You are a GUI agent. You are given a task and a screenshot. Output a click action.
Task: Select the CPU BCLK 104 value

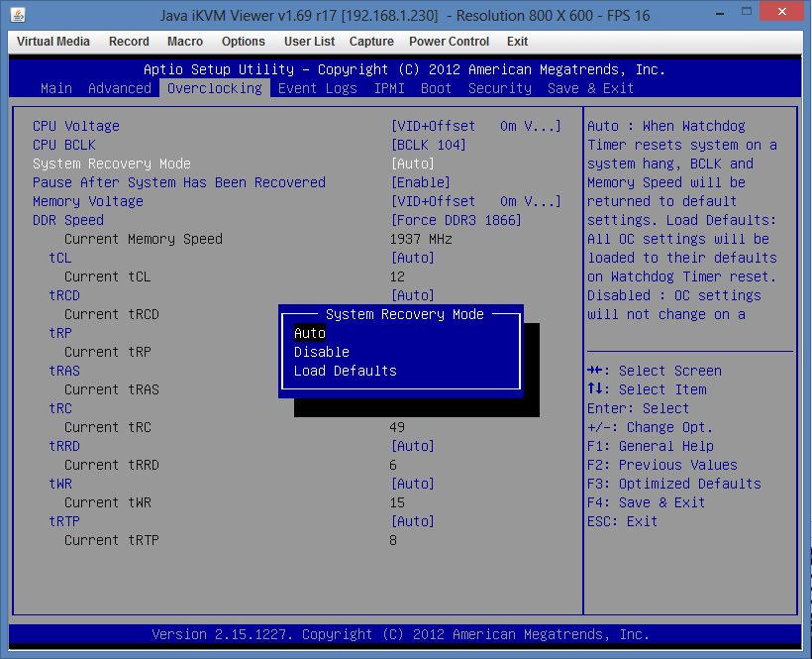point(429,145)
